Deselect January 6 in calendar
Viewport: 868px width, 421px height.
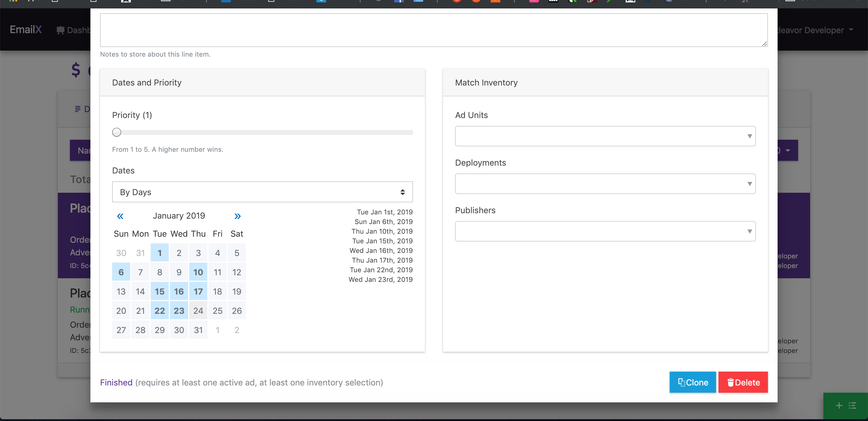121,273
